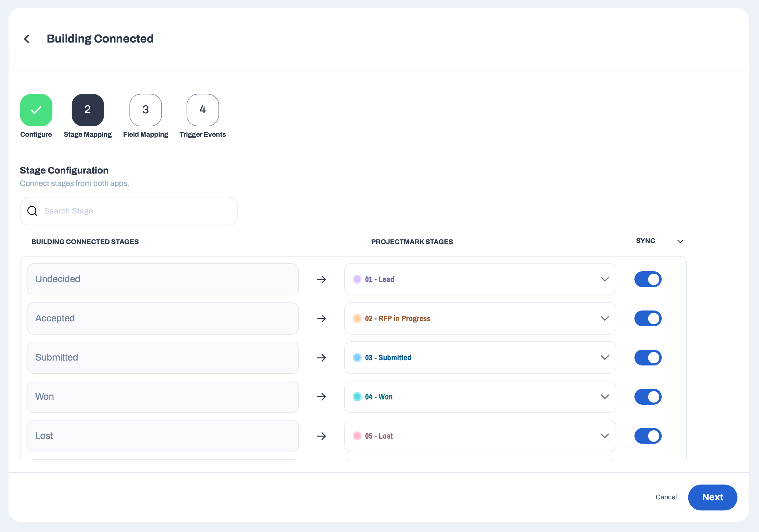Jump to step 4 Trigger Events
Image resolution: width=759 pixels, height=532 pixels.
pos(203,110)
